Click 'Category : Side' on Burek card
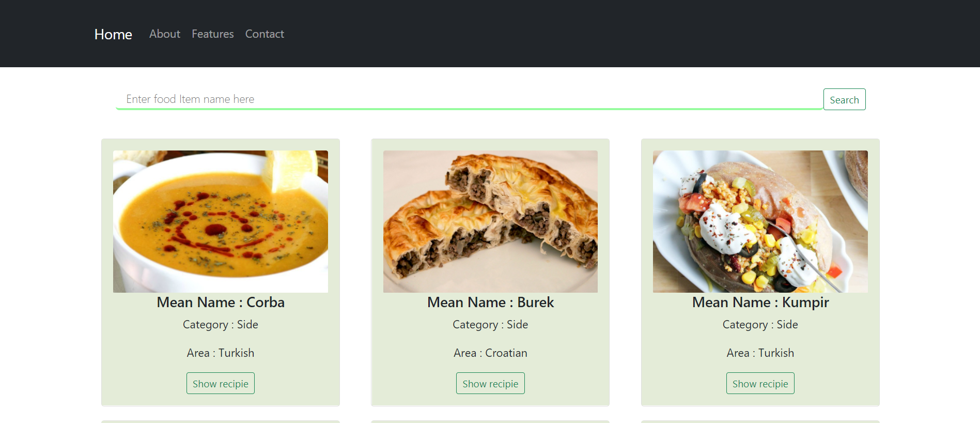Viewport: 980px width, 423px height. (490, 325)
